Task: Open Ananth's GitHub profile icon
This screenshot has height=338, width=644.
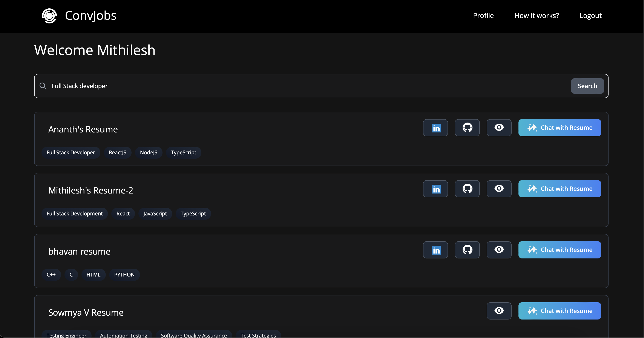Action: (467, 128)
